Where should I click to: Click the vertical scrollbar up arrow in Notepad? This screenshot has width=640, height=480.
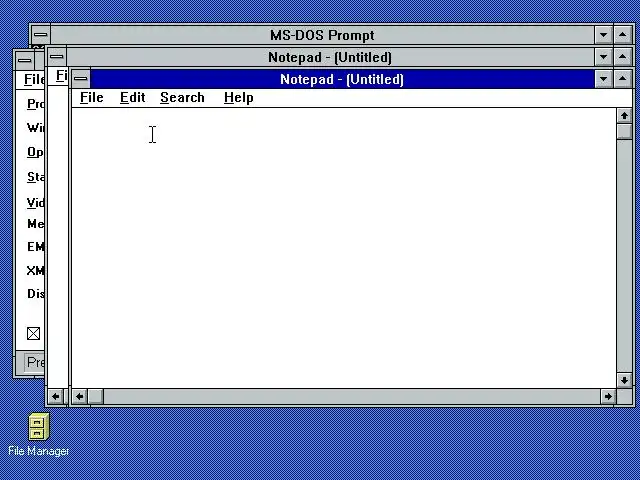pos(624,116)
